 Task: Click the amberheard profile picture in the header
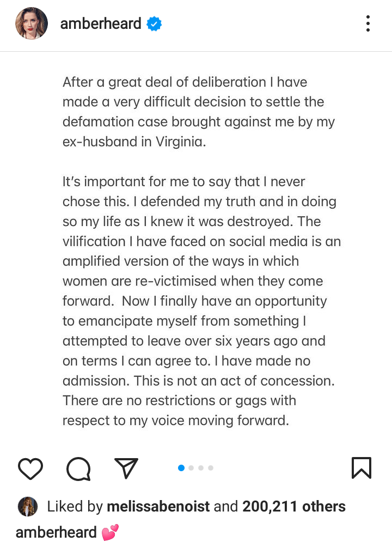click(x=32, y=24)
